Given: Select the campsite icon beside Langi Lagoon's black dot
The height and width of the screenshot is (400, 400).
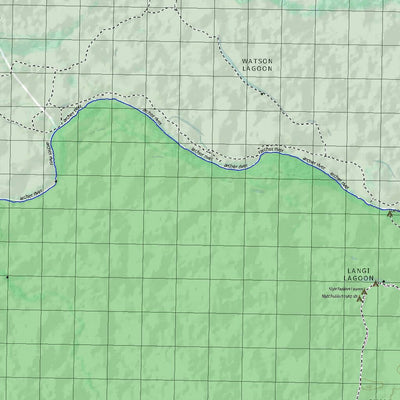Looking at the screenshot, I should [376, 284].
